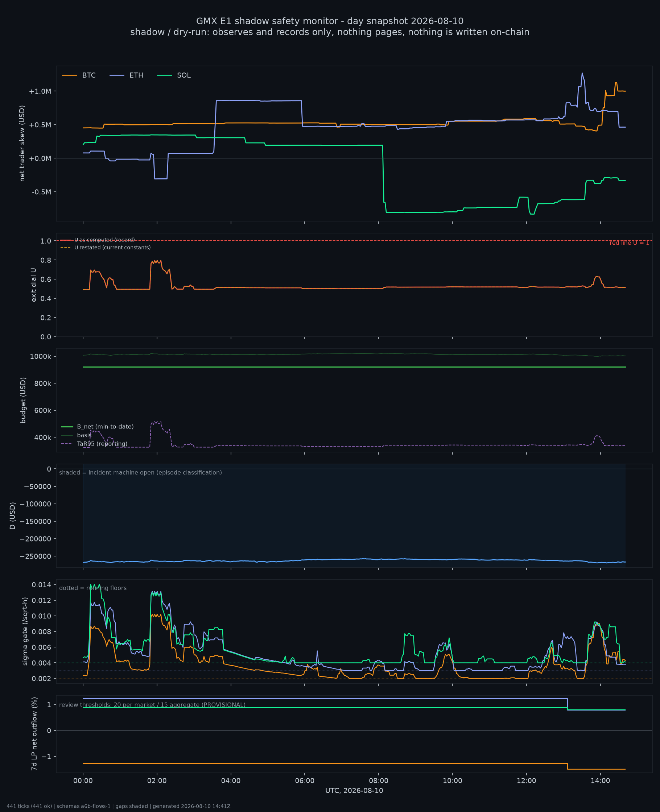Image resolution: width=660 pixels, height=812 pixels.
Task: Click the "−1" tick on LP outflow axis
Action: [x=46, y=757]
